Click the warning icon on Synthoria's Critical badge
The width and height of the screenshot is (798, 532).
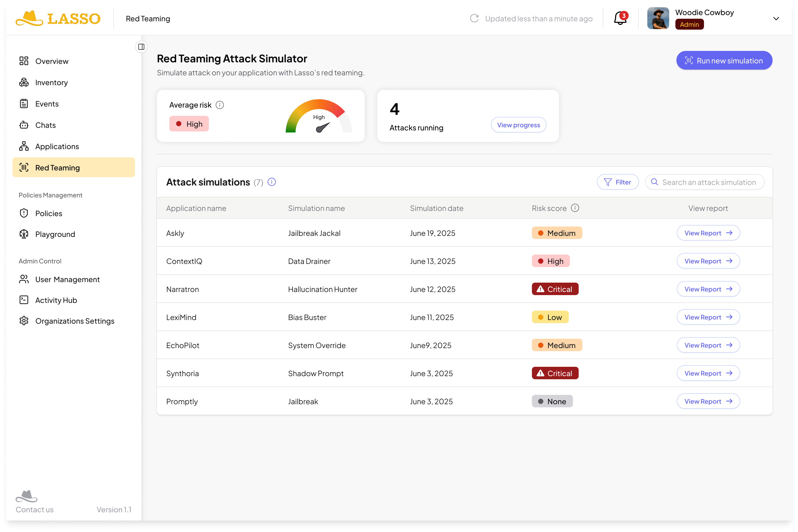(x=541, y=373)
